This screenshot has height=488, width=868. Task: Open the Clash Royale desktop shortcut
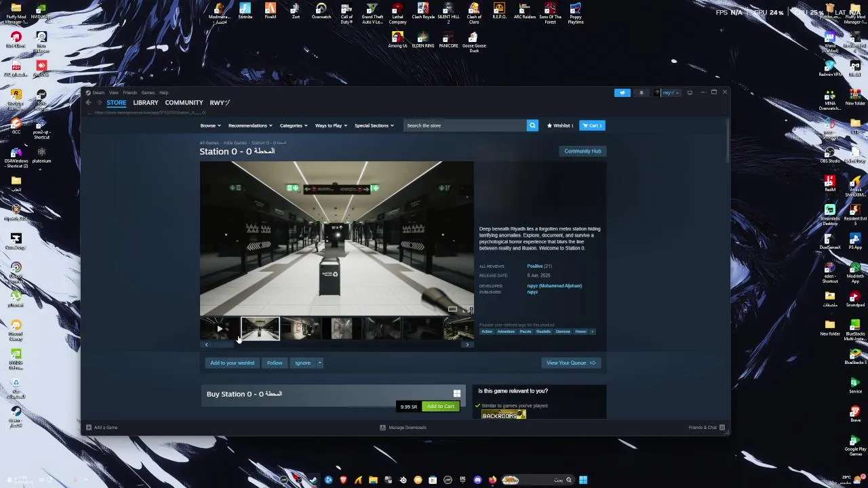423,12
